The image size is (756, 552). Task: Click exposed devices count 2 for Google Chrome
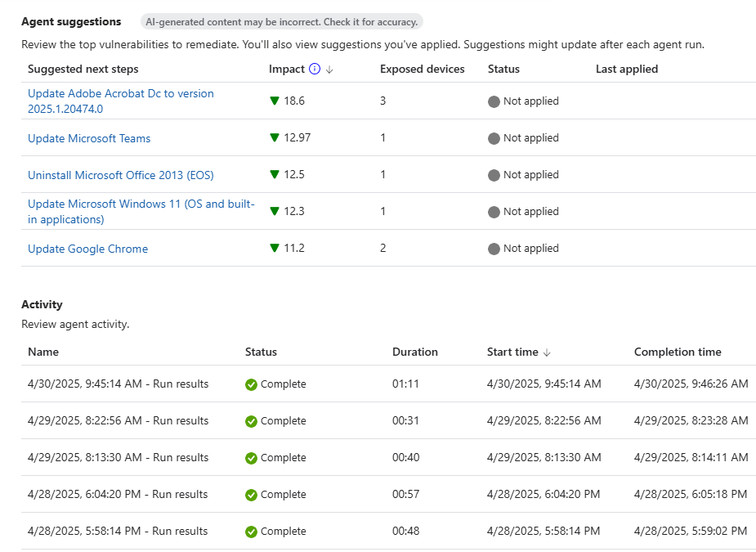tap(382, 248)
